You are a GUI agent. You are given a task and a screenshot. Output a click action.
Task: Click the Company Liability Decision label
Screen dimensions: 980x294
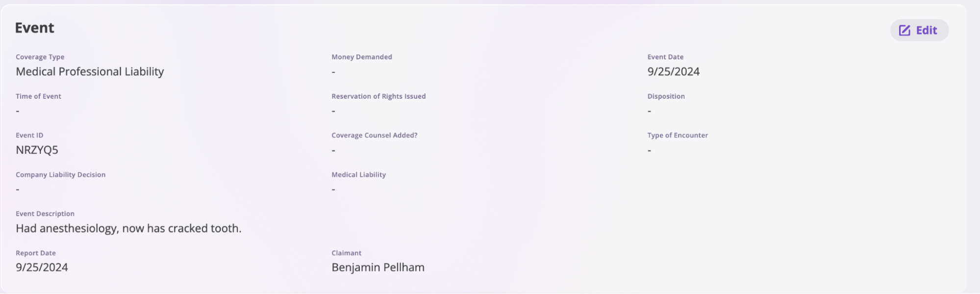tap(61, 175)
